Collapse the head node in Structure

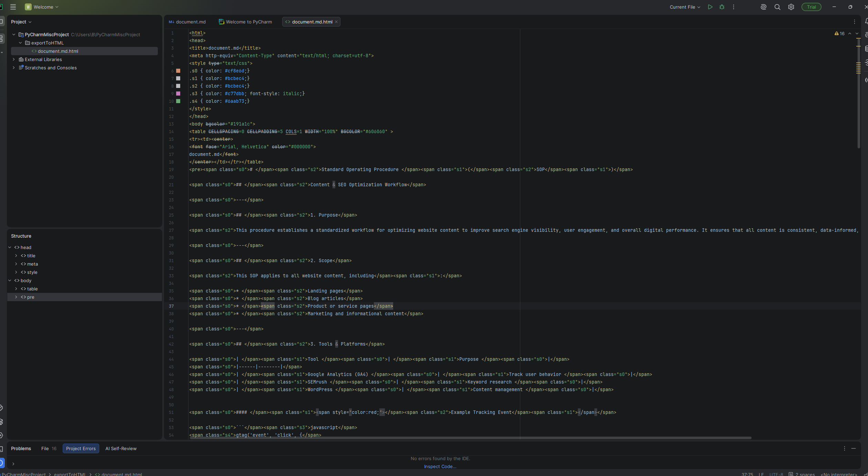tap(10, 247)
